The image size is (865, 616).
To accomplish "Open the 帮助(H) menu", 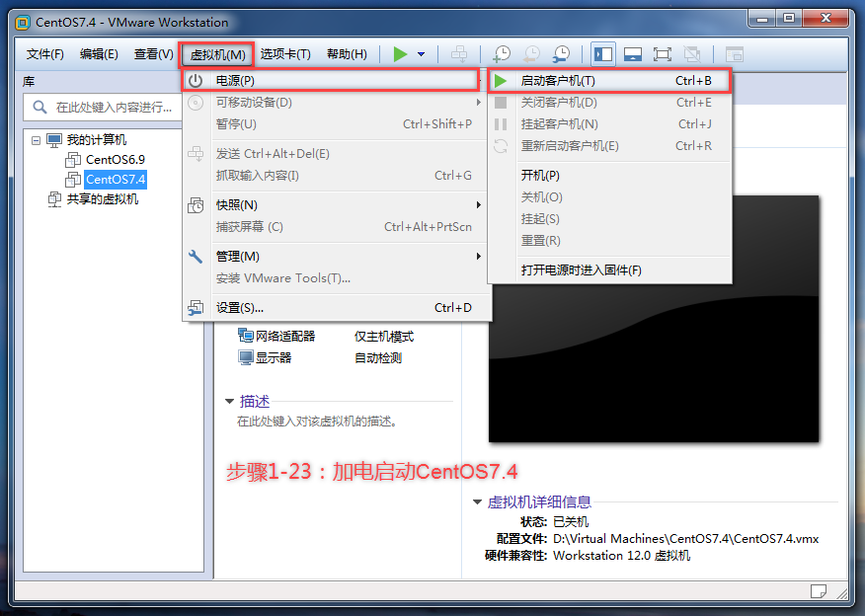I will click(347, 54).
